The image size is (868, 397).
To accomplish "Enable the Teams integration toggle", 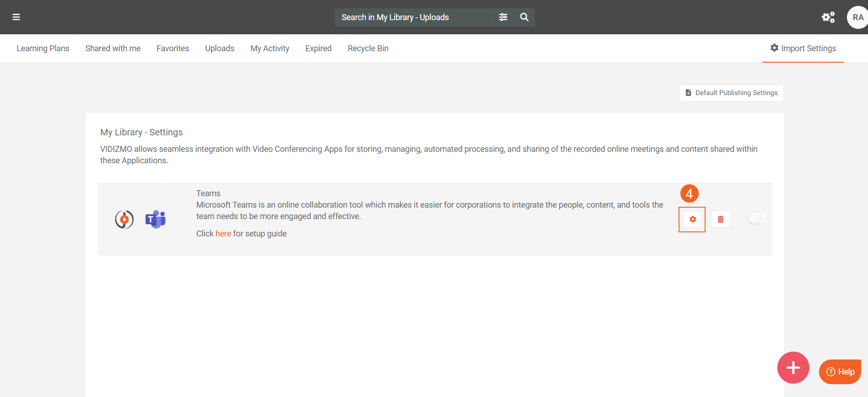I will pyautogui.click(x=757, y=219).
